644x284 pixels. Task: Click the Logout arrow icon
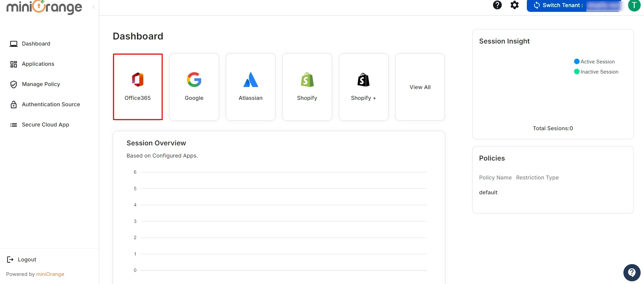pos(10,259)
